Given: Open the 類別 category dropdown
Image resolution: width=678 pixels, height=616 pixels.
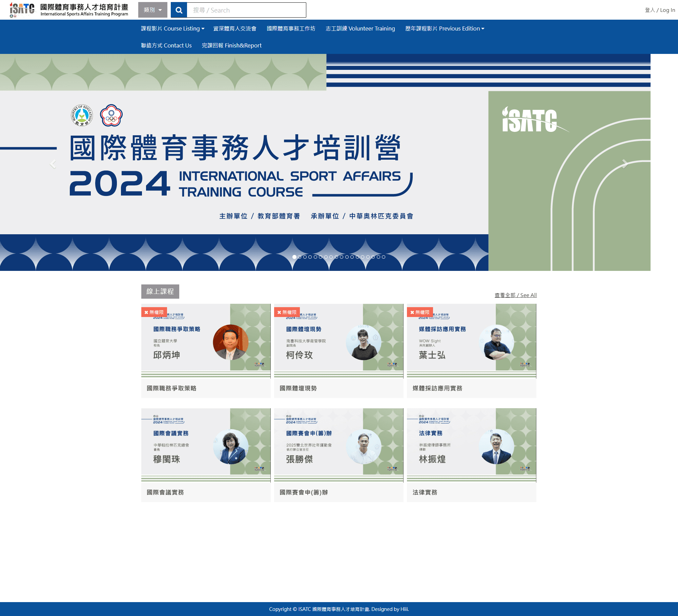Looking at the screenshot, I should coord(152,10).
